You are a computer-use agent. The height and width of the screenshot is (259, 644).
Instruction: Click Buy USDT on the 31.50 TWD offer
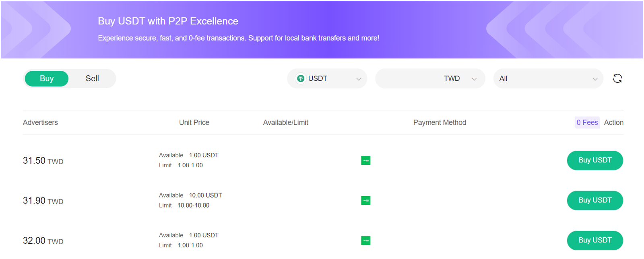(x=595, y=160)
